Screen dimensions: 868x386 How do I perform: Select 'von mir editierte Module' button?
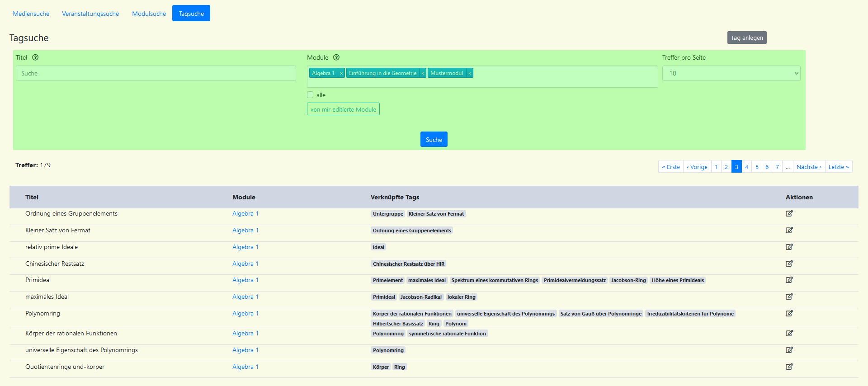tap(343, 109)
